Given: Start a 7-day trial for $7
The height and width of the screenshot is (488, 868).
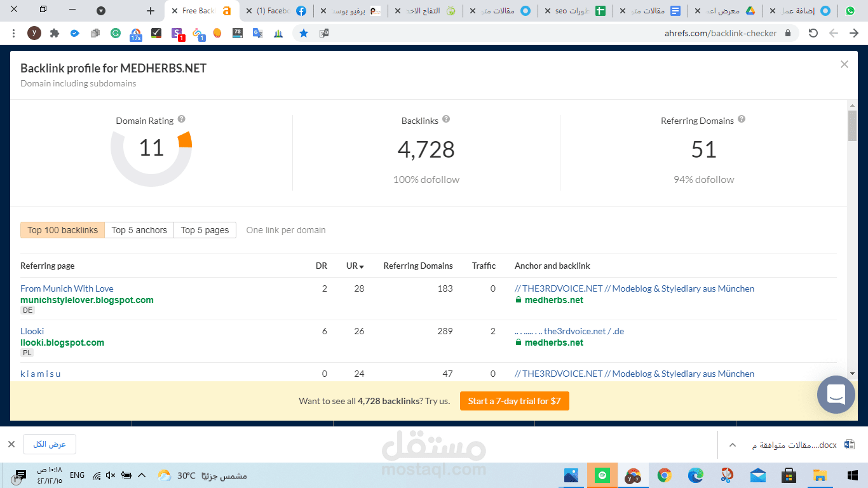Looking at the screenshot, I should pos(514,401).
